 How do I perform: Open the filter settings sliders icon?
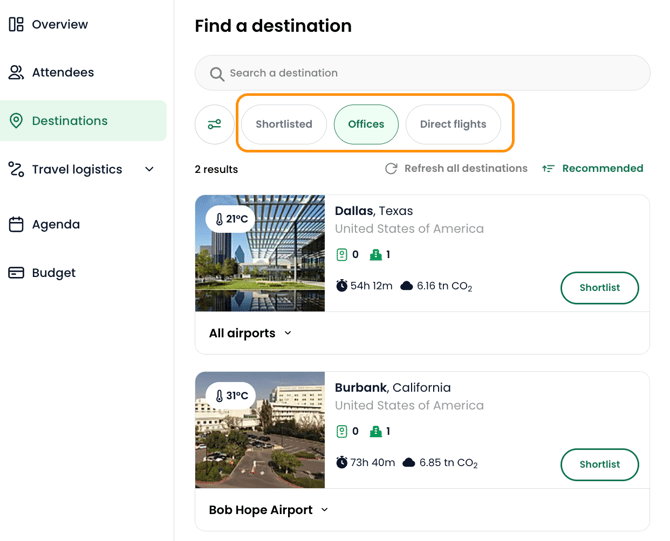click(215, 124)
